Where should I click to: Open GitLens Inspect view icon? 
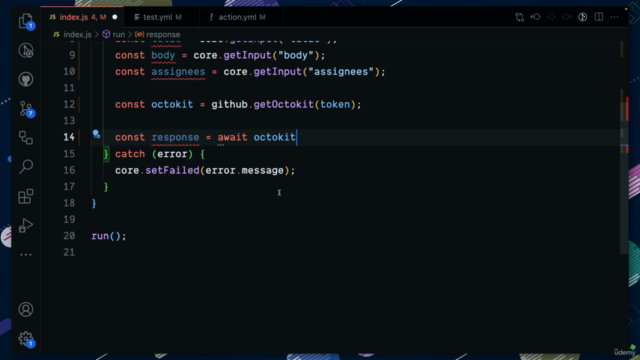coord(26,51)
